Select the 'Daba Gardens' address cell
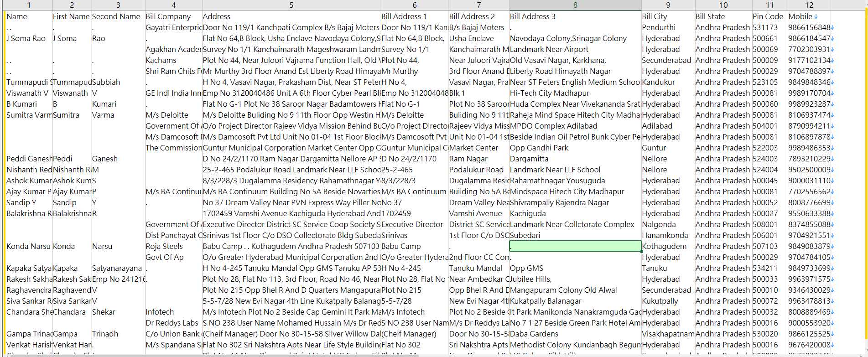868x357 pixels. (575, 334)
